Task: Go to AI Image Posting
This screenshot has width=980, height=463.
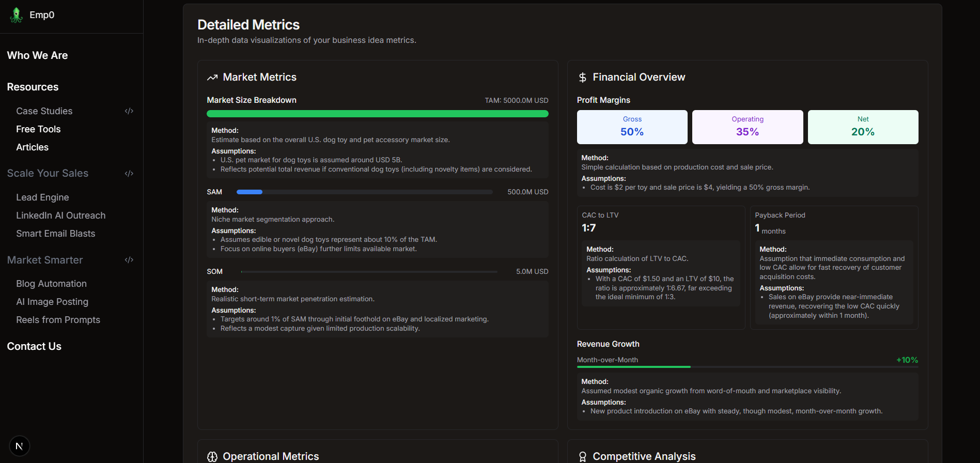Action: pyautogui.click(x=52, y=302)
